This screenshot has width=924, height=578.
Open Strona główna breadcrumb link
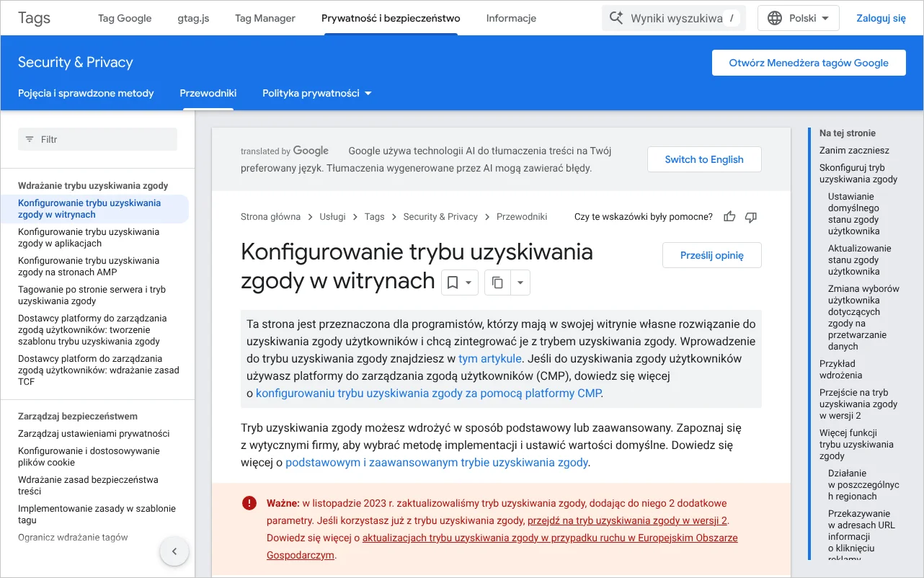[271, 216]
